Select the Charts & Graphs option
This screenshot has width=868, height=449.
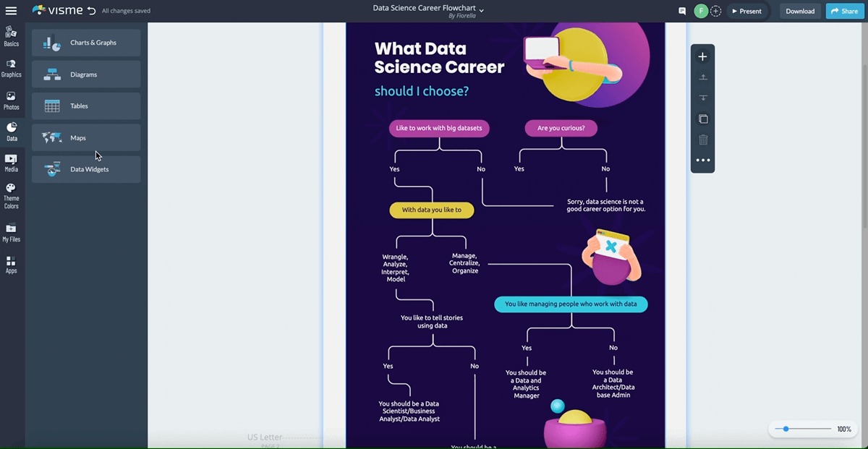tap(85, 43)
